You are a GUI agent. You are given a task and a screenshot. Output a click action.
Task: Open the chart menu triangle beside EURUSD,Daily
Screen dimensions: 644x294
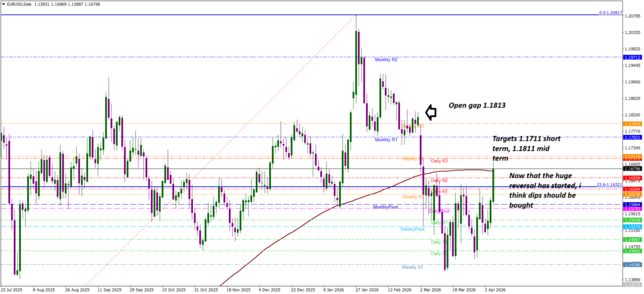pyautogui.click(x=3, y=4)
